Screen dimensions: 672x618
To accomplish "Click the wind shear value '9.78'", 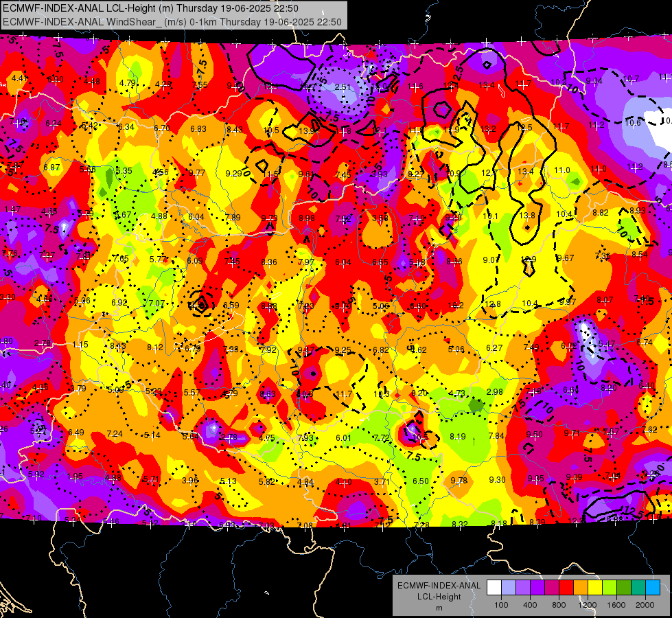I will click(459, 481).
